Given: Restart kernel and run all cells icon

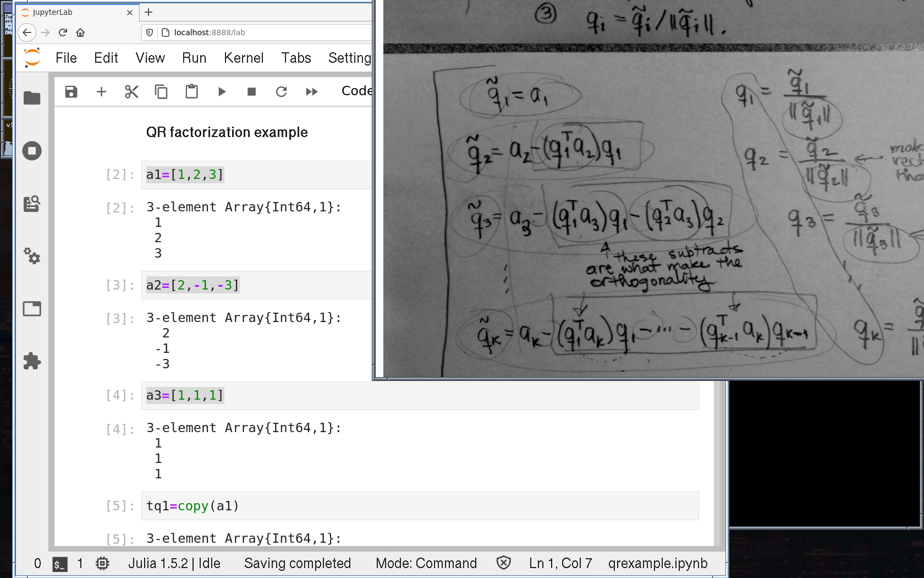Looking at the screenshot, I should click(x=312, y=91).
